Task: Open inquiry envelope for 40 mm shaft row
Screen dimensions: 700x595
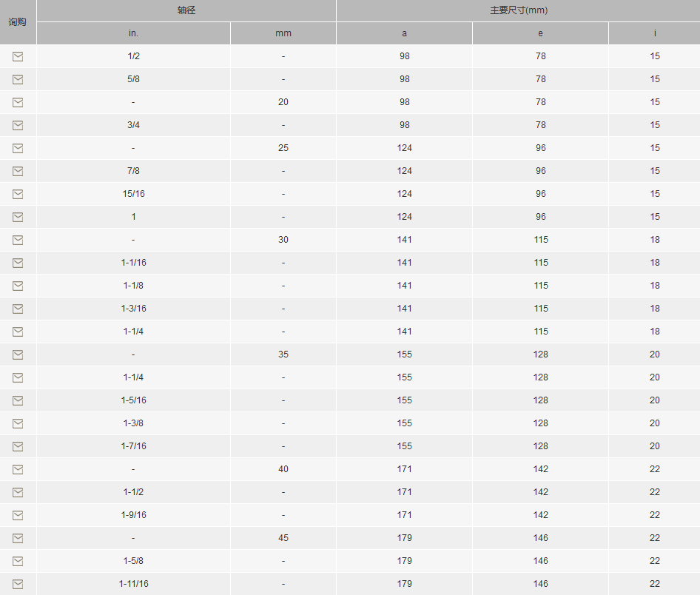Action: 18,470
